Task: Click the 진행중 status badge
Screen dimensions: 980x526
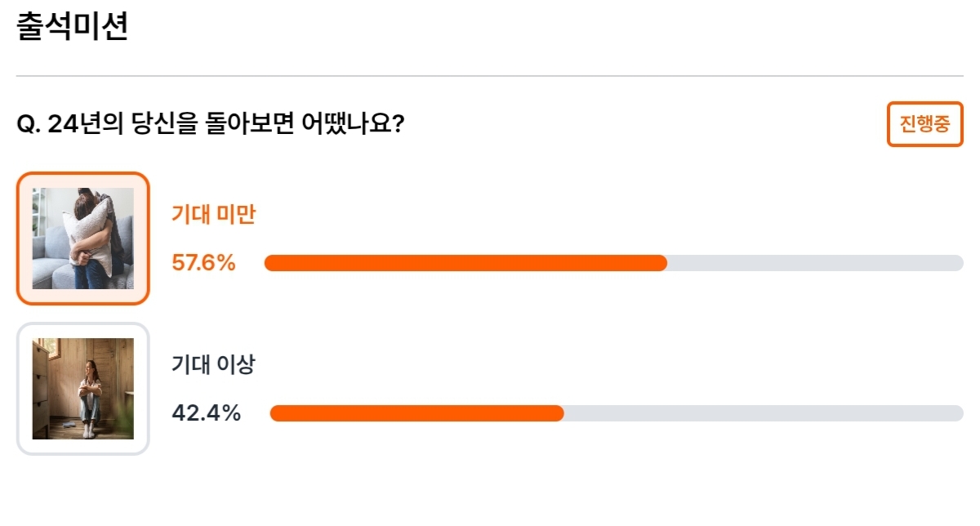Action: click(925, 124)
